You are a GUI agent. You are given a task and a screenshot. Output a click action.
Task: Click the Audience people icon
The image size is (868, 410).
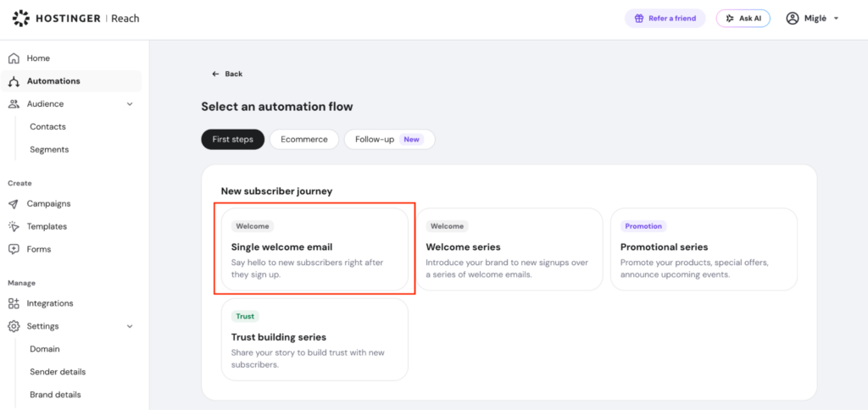coord(14,104)
